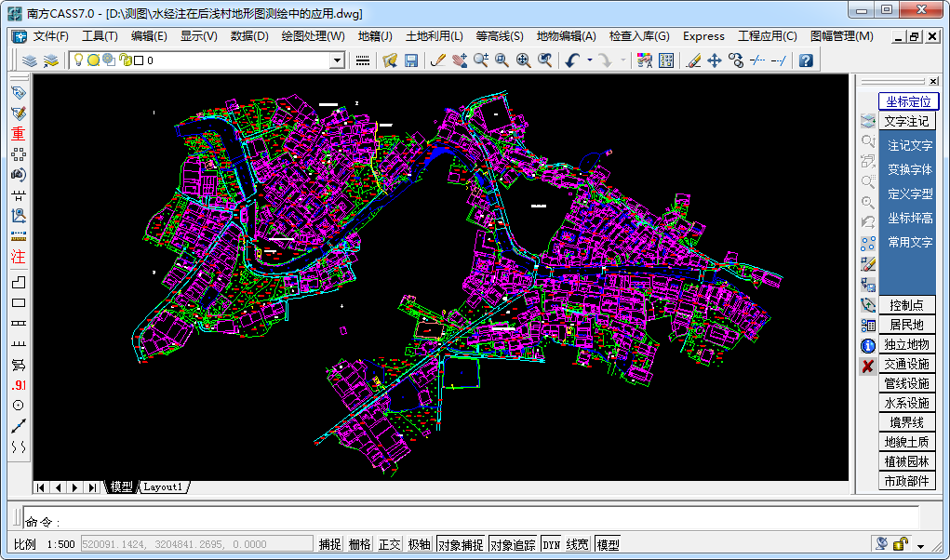Click the copy tool icon in top toolbar
The width and height of the screenshot is (950, 560).
(x=736, y=60)
